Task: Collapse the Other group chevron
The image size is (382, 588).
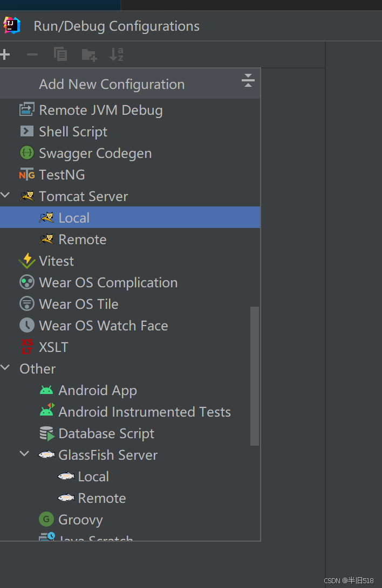Action: [x=5, y=368]
